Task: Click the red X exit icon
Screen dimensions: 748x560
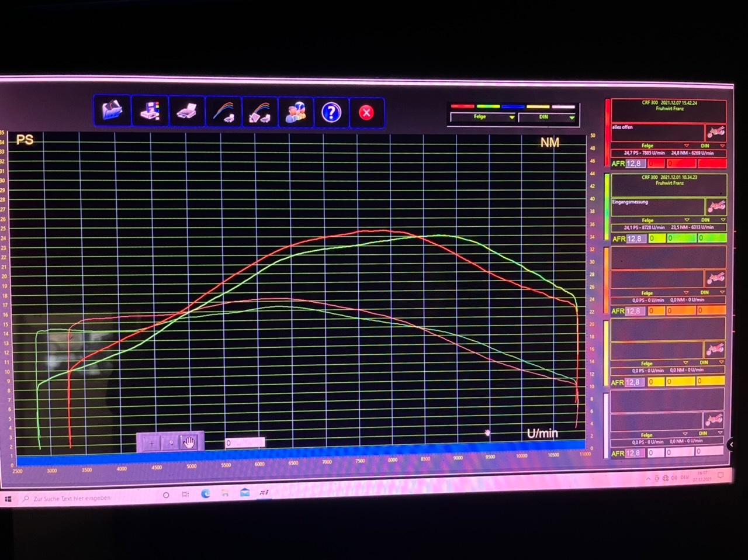Action: click(366, 112)
